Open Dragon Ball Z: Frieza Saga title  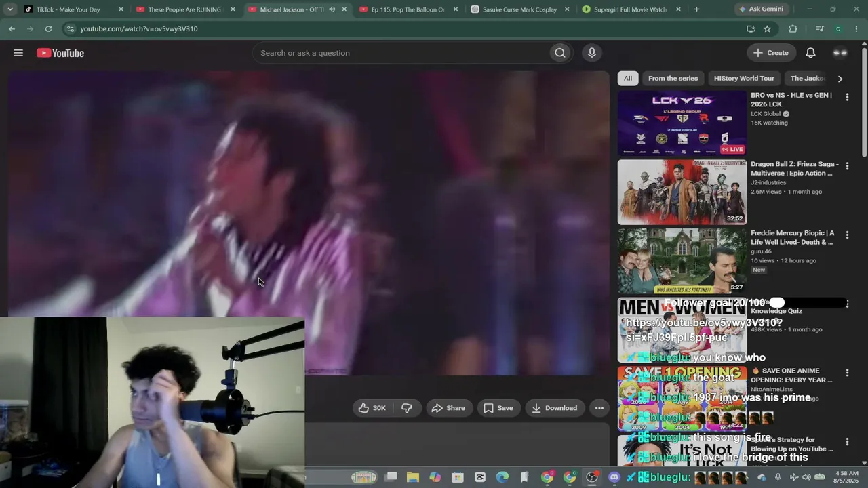(795, 169)
